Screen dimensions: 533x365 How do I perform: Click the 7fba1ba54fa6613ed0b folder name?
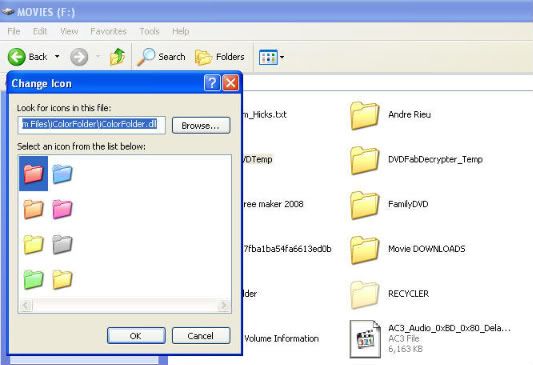tap(287, 249)
